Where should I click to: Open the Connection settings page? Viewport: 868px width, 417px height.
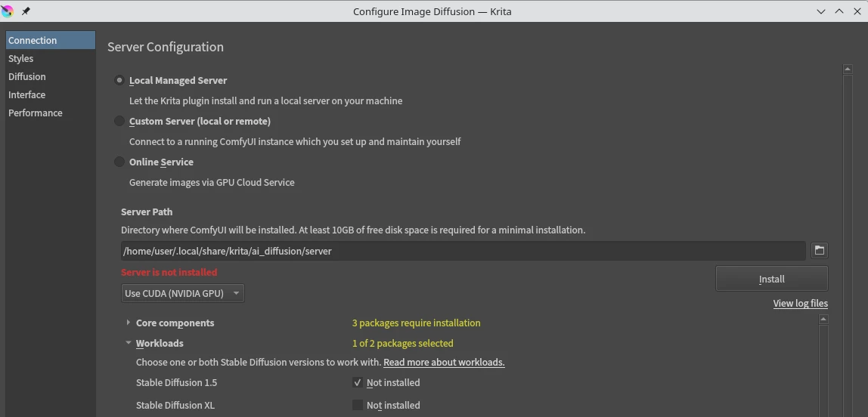[51, 40]
